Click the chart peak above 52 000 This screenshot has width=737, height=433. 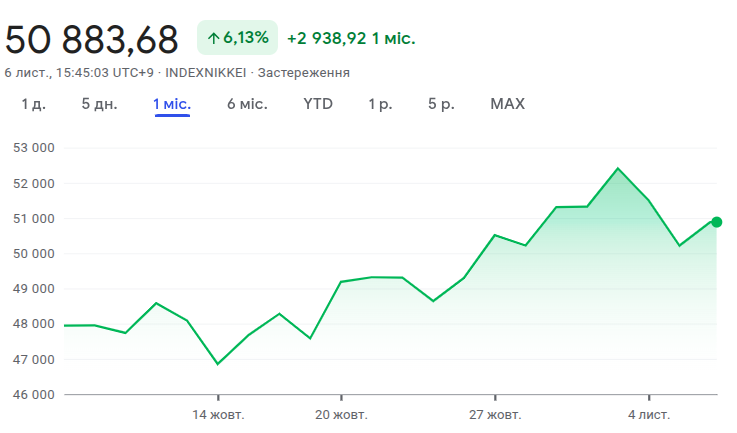pos(618,168)
